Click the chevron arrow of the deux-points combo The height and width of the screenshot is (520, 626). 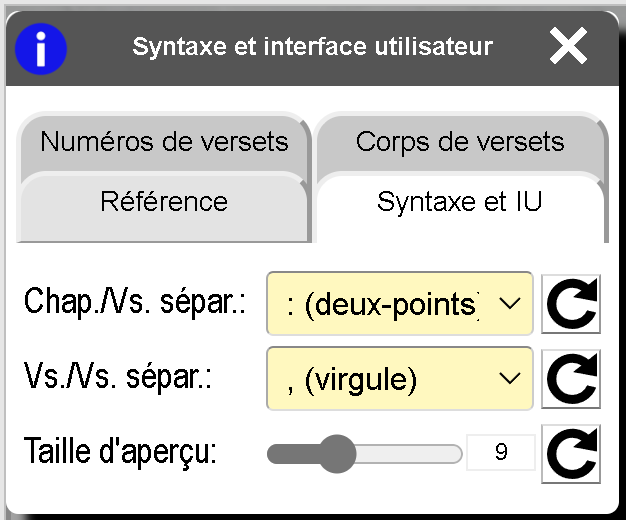point(509,304)
